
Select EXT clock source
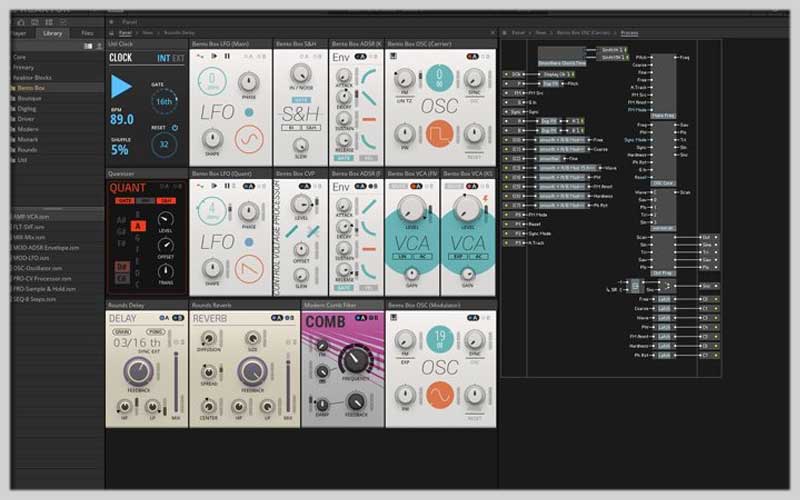[x=178, y=58]
